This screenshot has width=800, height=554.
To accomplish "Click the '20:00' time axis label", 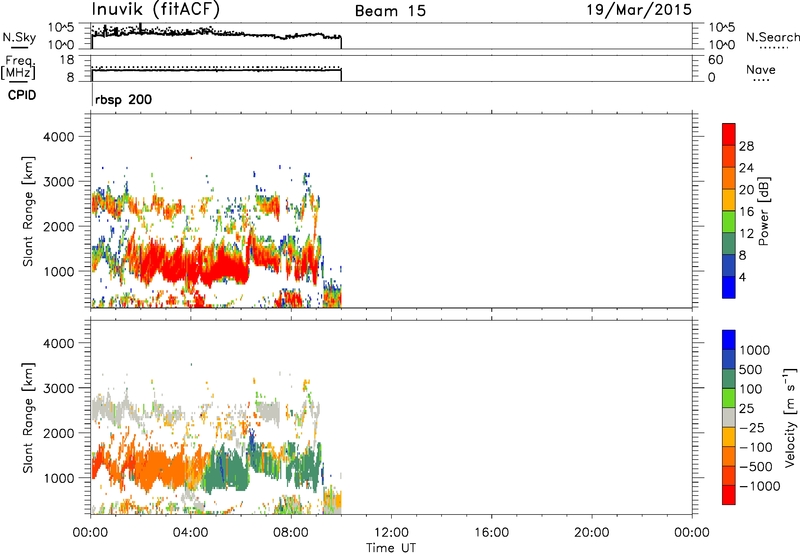I will pos(591,533).
